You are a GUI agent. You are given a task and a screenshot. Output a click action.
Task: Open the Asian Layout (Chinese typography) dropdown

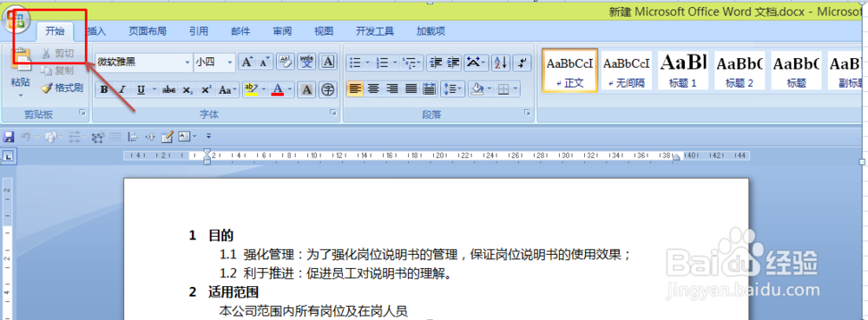(x=476, y=62)
